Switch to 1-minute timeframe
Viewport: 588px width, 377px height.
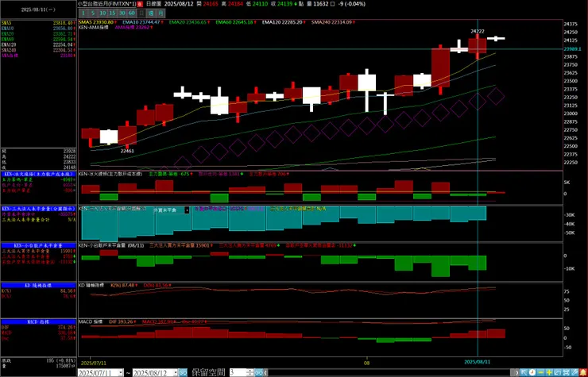point(83,13)
